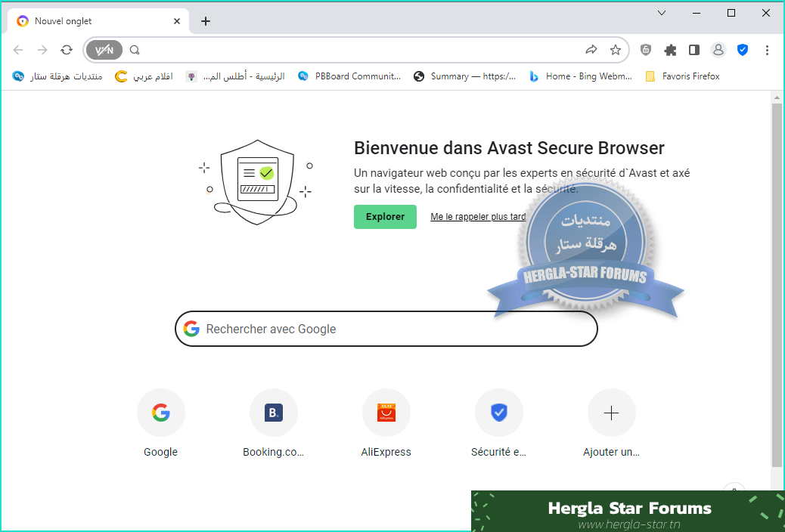Image resolution: width=785 pixels, height=532 pixels.
Task: Expand the tab search chevron
Action: point(661,13)
